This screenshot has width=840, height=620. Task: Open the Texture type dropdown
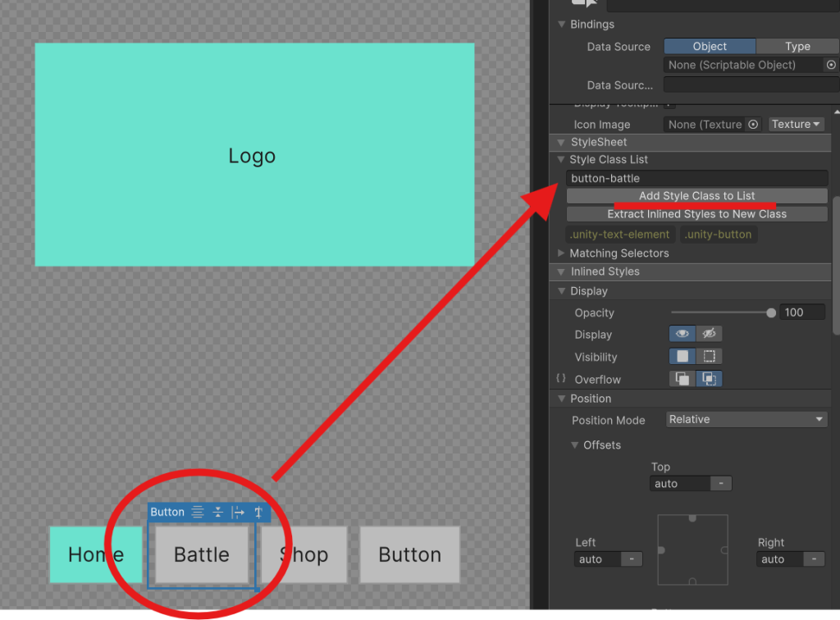(796, 125)
